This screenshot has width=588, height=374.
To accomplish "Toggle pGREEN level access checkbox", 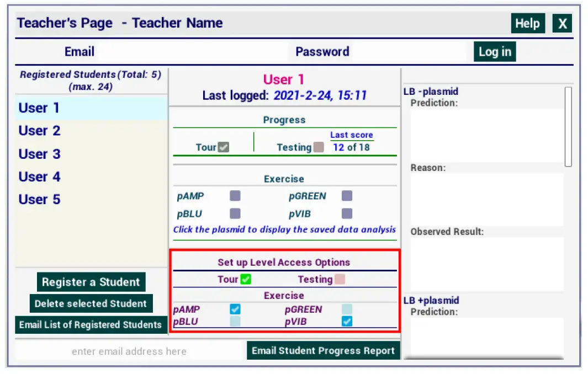I will tap(347, 309).
